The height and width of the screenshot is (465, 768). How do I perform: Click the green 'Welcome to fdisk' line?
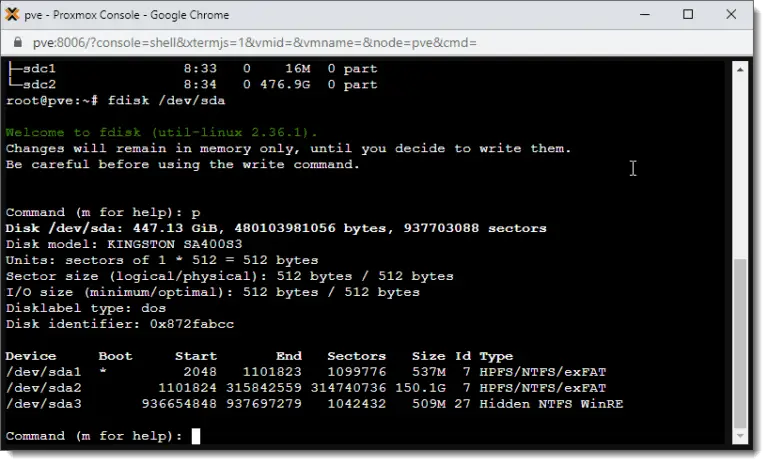(x=161, y=132)
